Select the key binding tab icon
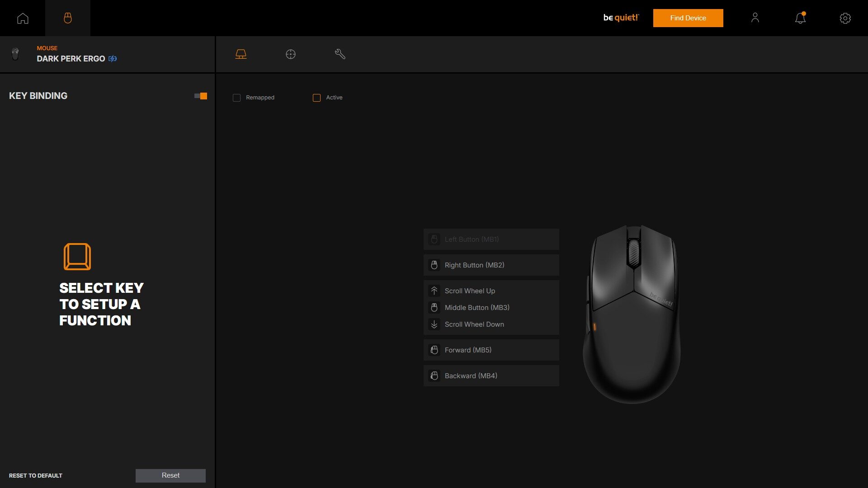 coord(241,54)
